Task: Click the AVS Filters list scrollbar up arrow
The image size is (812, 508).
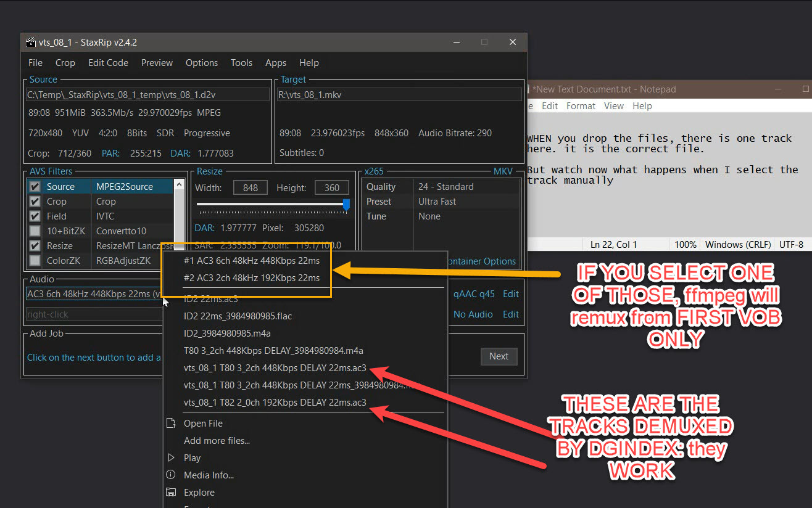Action: (x=179, y=184)
